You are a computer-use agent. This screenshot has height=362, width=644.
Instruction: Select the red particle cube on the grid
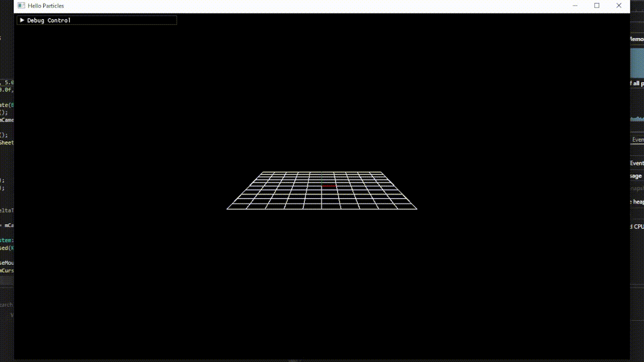329,186
